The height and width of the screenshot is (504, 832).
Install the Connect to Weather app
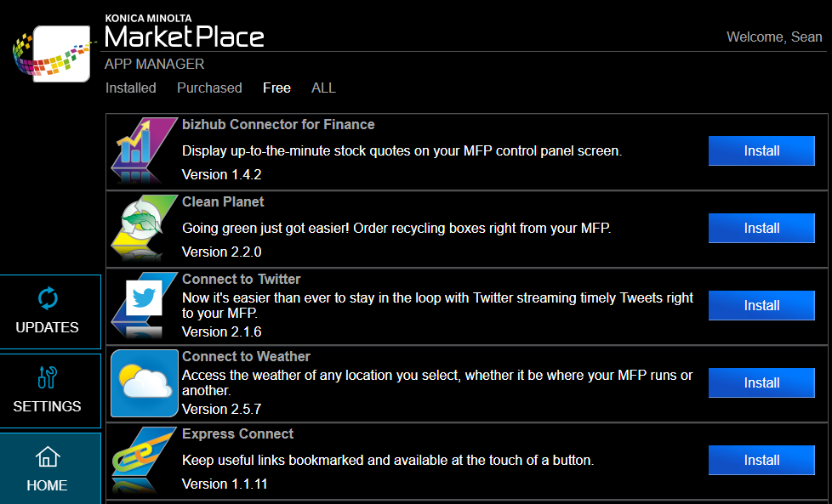761,382
